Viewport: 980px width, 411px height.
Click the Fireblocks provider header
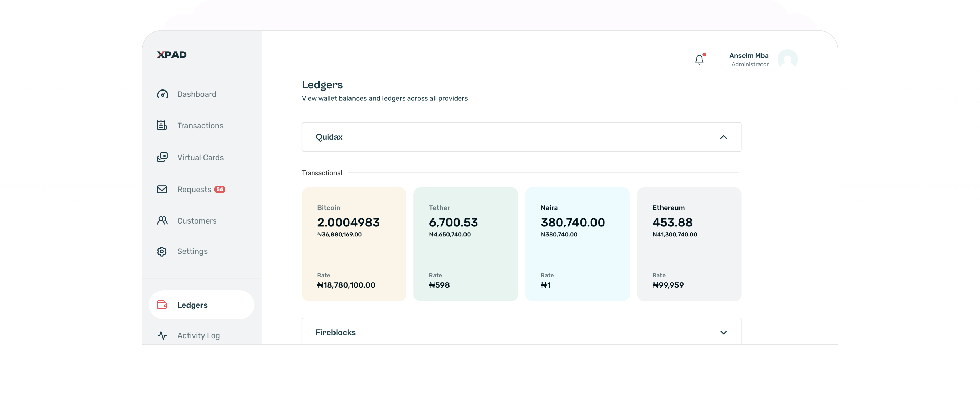click(522, 331)
